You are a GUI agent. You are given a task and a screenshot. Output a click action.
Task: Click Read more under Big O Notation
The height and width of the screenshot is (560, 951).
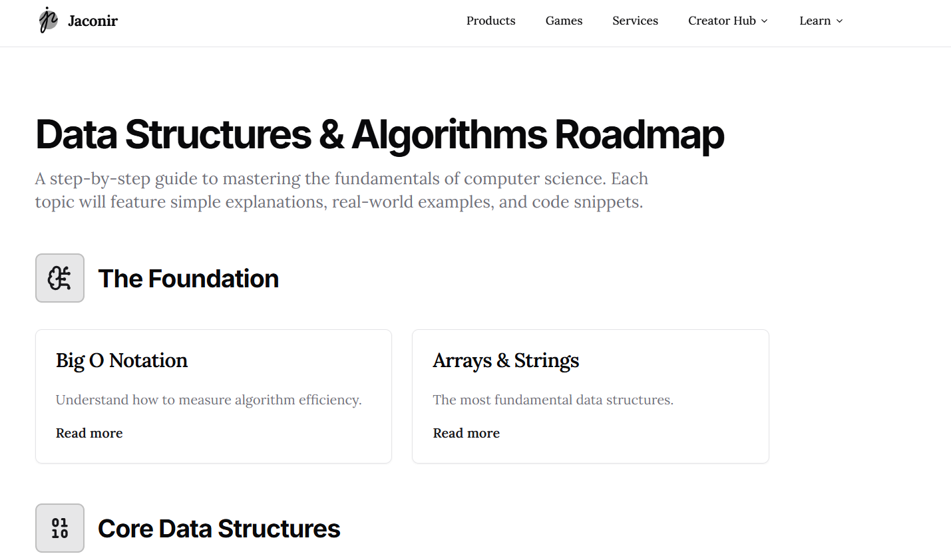[x=89, y=432]
